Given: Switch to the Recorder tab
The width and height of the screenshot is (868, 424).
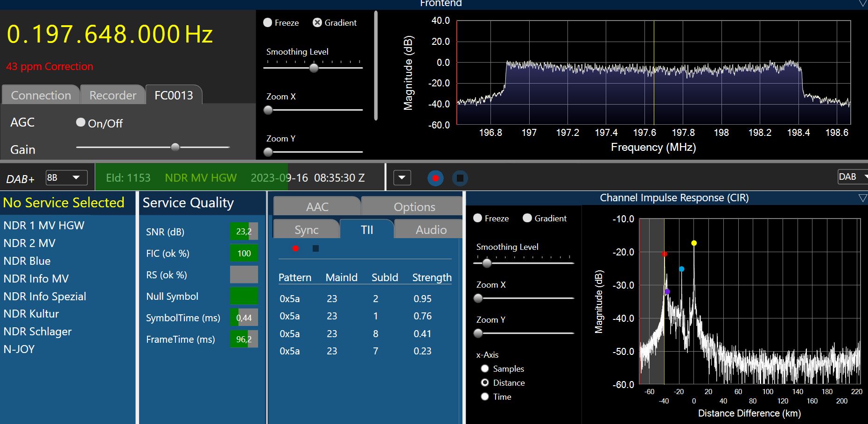Looking at the screenshot, I should (112, 95).
